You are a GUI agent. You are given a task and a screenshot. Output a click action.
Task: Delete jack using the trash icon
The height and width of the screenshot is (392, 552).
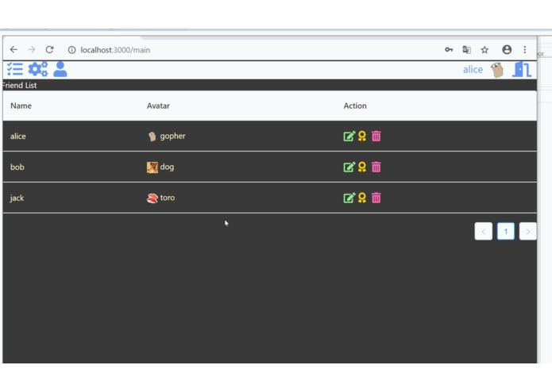pos(376,198)
